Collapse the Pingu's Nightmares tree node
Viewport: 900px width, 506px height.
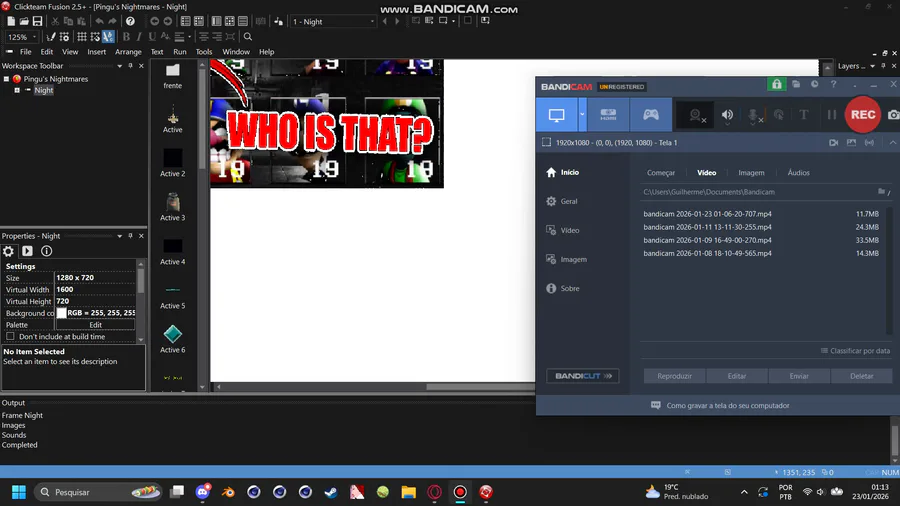click(6, 79)
